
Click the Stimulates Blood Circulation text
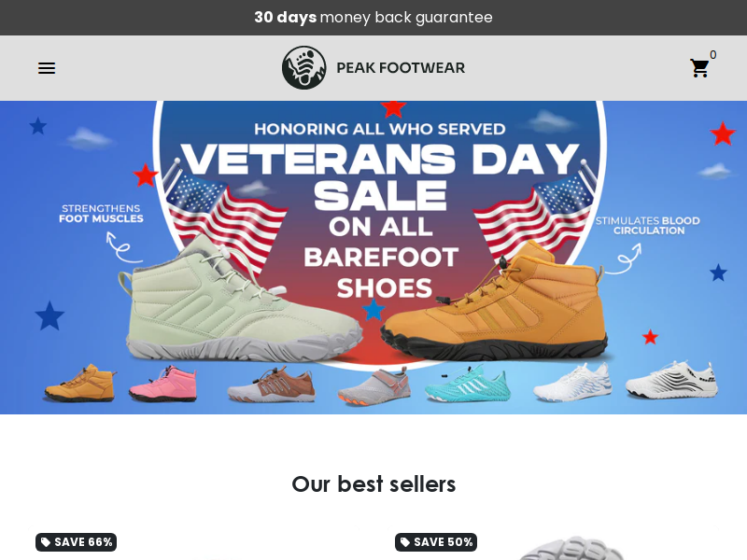[x=648, y=226]
